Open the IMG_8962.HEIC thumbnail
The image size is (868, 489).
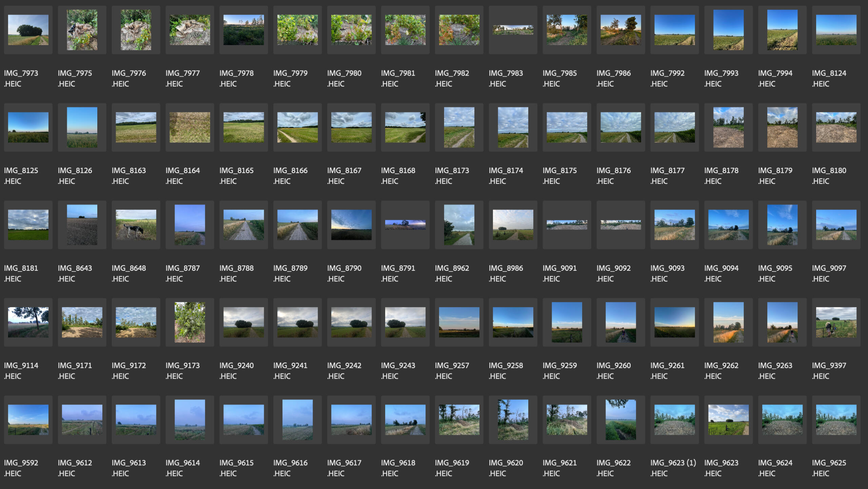(459, 225)
